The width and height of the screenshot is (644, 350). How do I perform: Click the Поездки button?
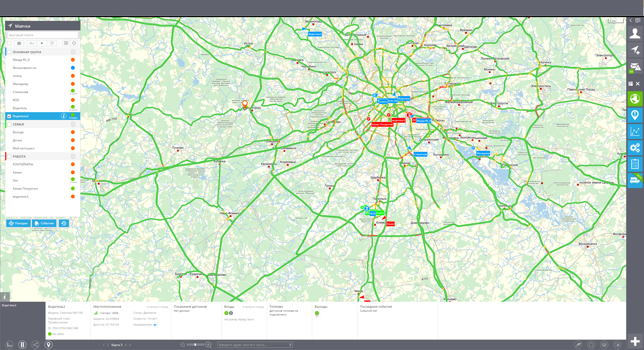click(18, 223)
